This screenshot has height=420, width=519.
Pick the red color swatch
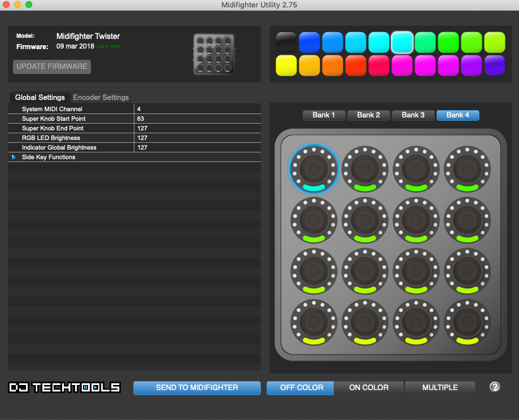coord(355,65)
